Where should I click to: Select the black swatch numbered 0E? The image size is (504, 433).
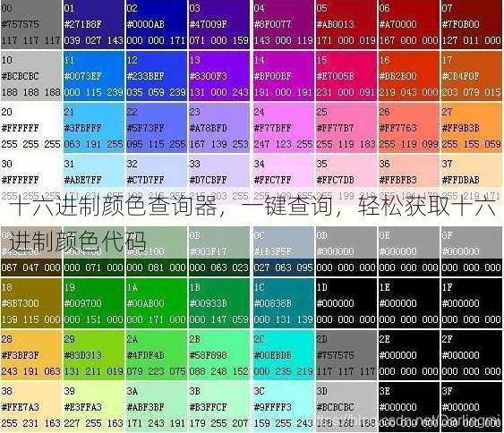click(408, 251)
